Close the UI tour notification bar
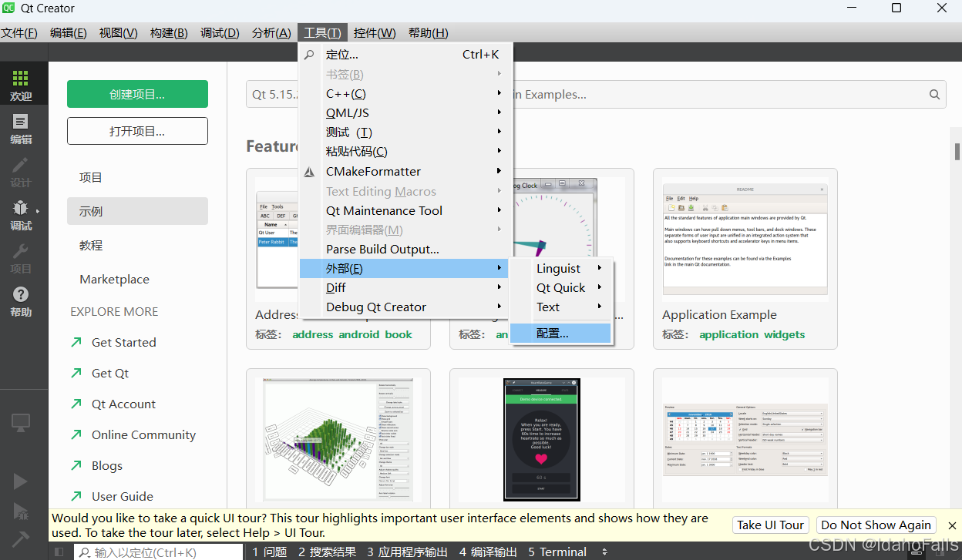Image resolution: width=962 pixels, height=560 pixels. (952, 525)
